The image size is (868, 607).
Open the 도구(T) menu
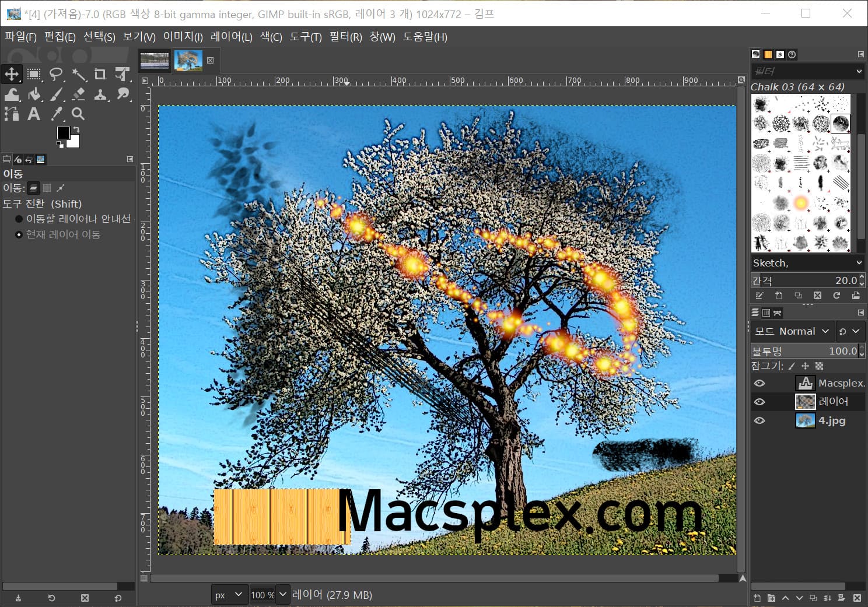click(306, 37)
